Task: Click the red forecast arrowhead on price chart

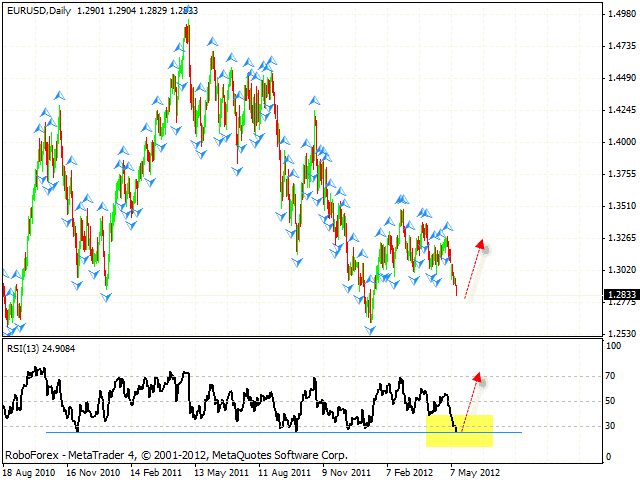Action: tap(482, 243)
